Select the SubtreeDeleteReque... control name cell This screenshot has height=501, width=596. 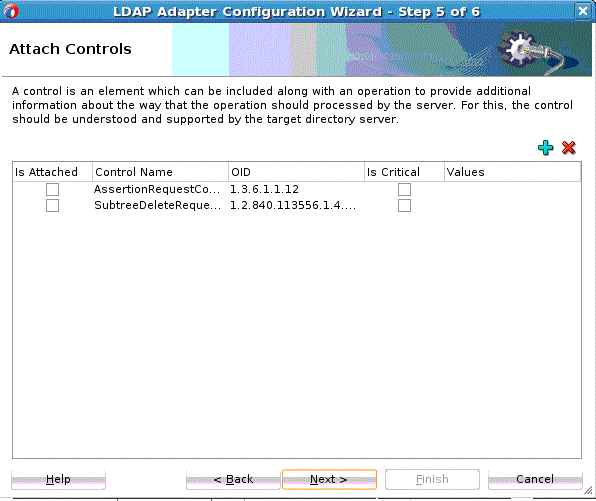coord(160,205)
